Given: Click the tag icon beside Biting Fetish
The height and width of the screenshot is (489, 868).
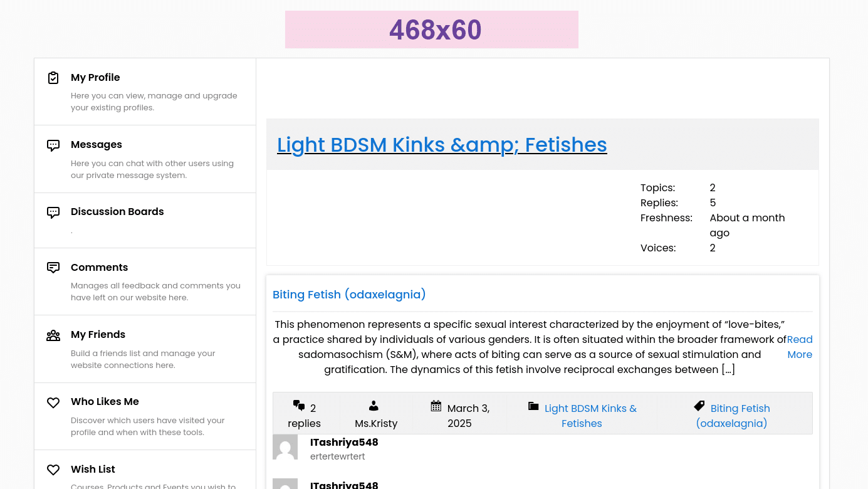Looking at the screenshot, I should (x=700, y=406).
